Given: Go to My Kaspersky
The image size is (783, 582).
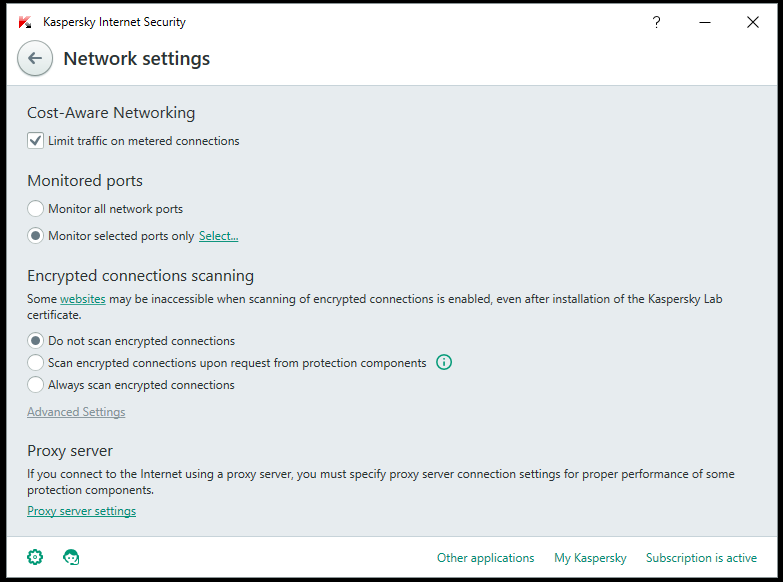Looking at the screenshot, I should click(590, 558).
